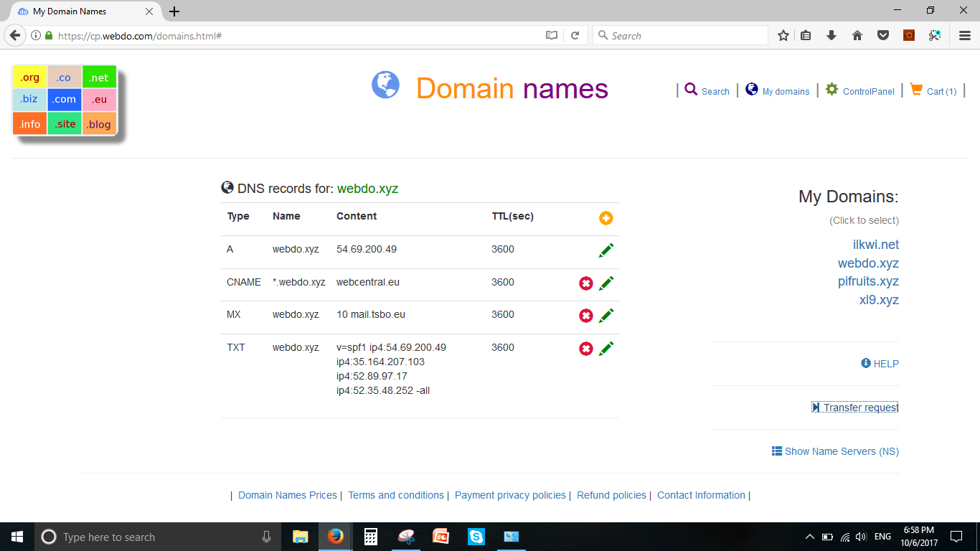980x551 pixels.
Task: Click the .blog tile in logo
Action: [x=99, y=123]
